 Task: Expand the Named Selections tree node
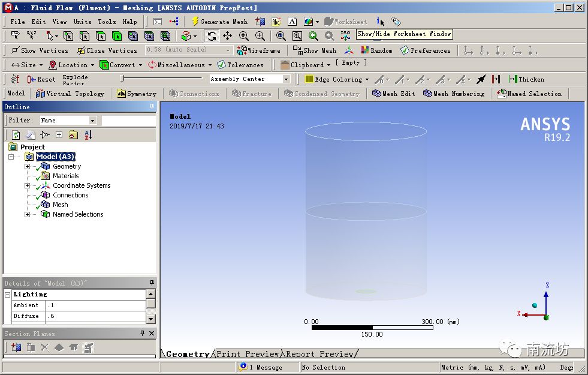[x=27, y=214]
